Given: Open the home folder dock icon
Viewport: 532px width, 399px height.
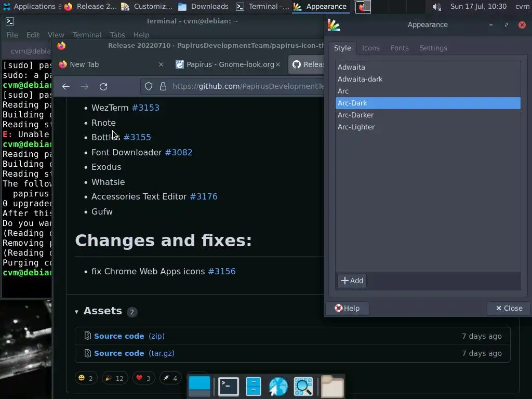Looking at the screenshot, I should 332,387.
